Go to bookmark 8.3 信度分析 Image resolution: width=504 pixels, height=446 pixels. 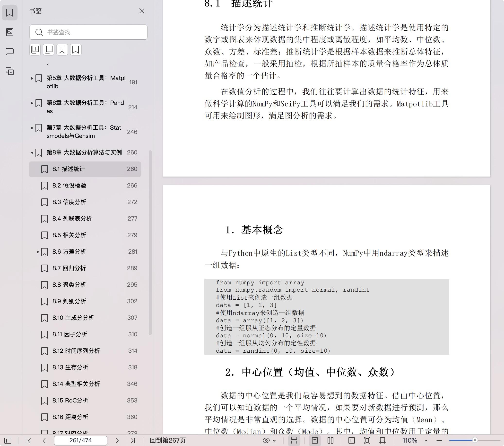(85, 202)
